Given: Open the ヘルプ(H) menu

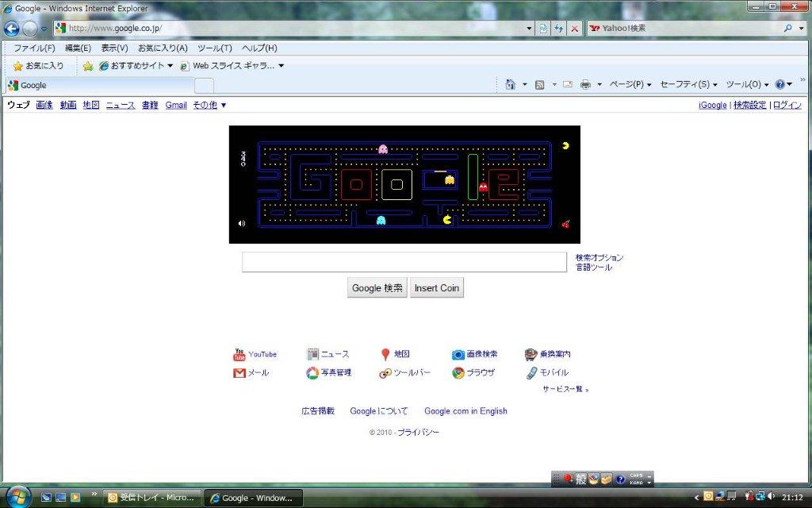Looking at the screenshot, I should pos(259,48).
